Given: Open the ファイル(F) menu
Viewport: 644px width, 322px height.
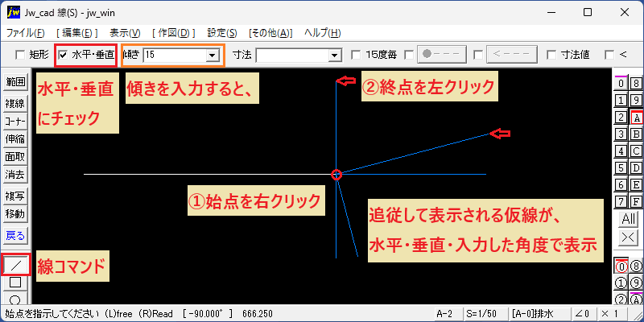Looking at the screenshot, I should click(x=26, y=33).
